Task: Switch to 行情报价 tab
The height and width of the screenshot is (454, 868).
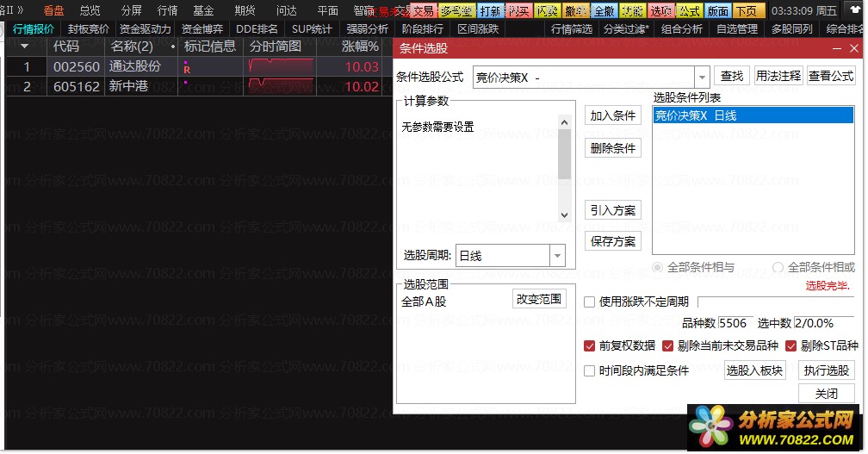Action: (x=34, y=28)
